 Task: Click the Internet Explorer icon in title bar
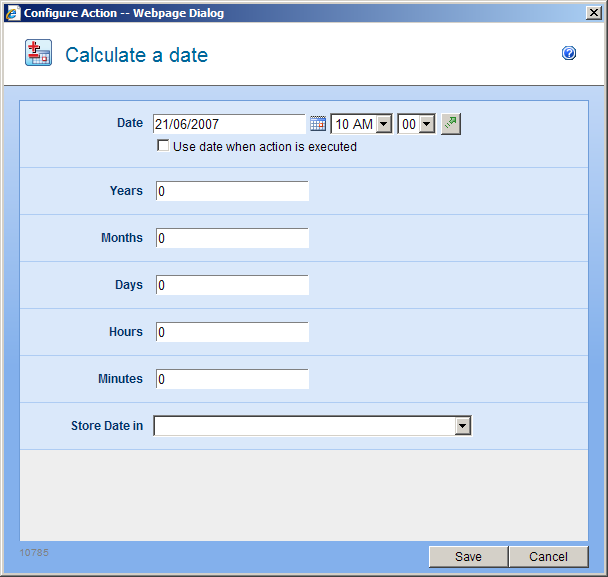tap(12, 13)
